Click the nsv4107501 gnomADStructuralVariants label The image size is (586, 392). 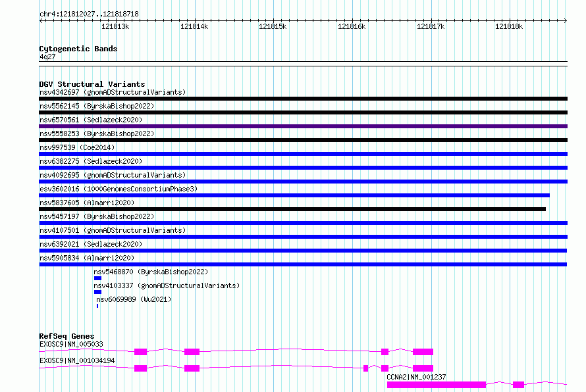point(113,230)
